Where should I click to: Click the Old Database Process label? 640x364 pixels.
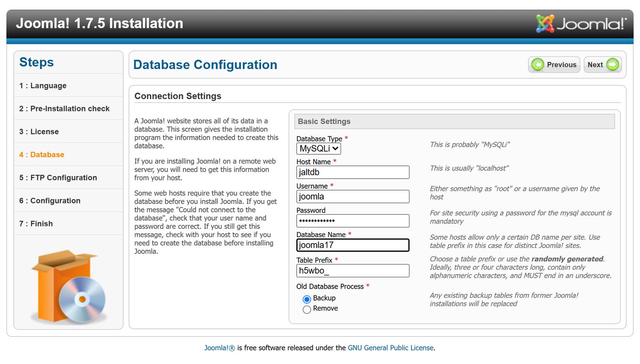click(333, 286)
